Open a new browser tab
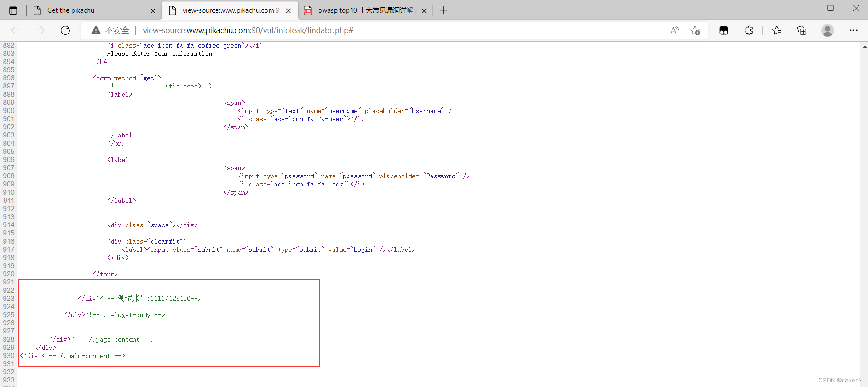Image resolution: width=868 pixels, height=387 pixels. click(443, 10)
